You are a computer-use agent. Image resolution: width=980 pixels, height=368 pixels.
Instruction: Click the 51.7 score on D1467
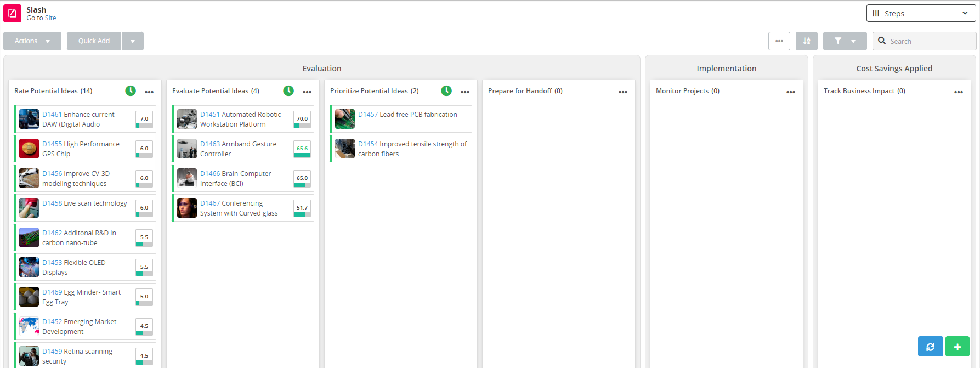pos(302,208)
